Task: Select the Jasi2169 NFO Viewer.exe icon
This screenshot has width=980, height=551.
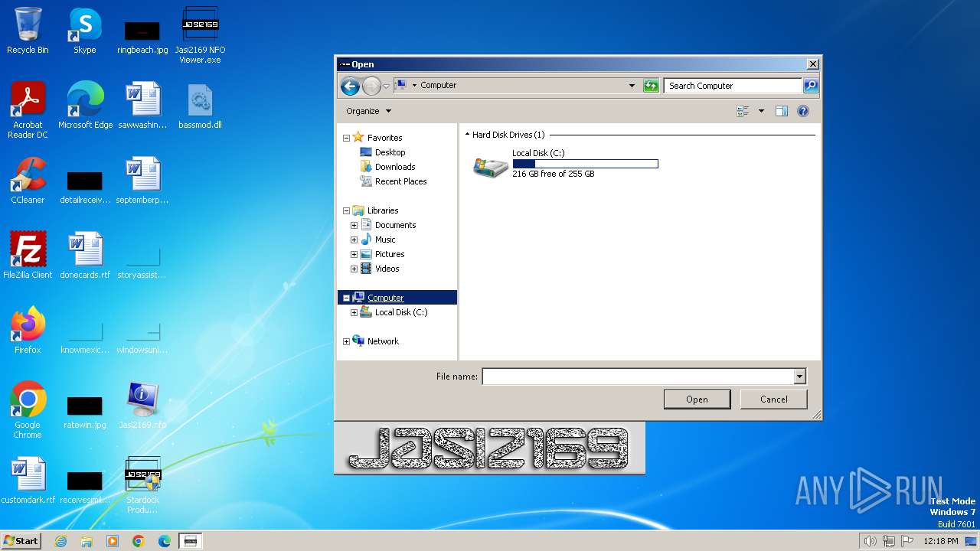Action: 200,35
